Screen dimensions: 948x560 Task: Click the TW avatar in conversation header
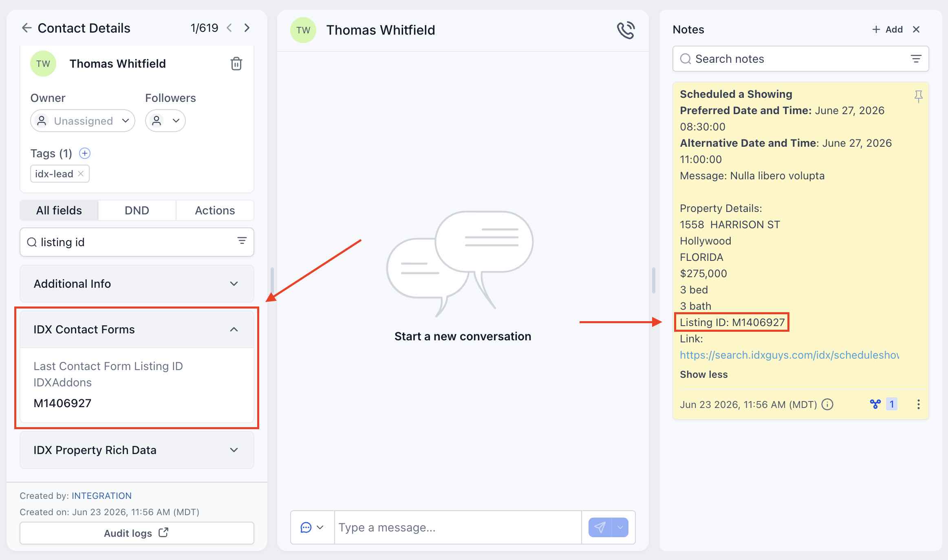click(303, 30)
